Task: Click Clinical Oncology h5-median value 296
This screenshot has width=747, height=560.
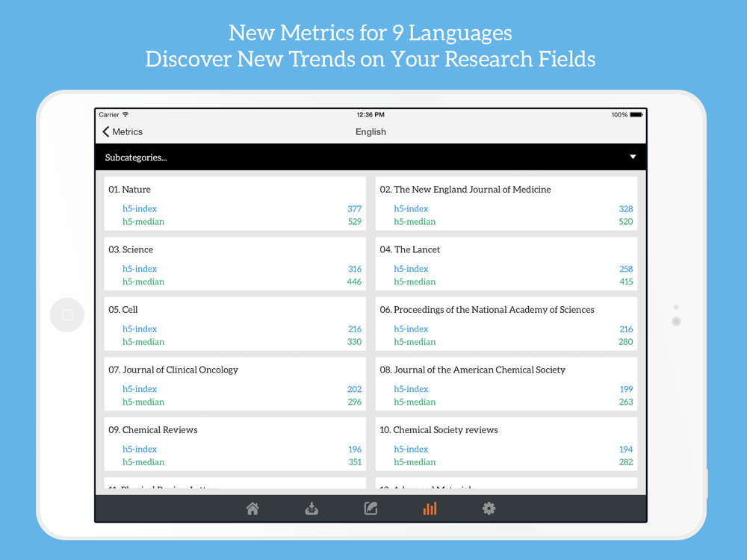Action: pyautogui.click(x=354, y=402)
